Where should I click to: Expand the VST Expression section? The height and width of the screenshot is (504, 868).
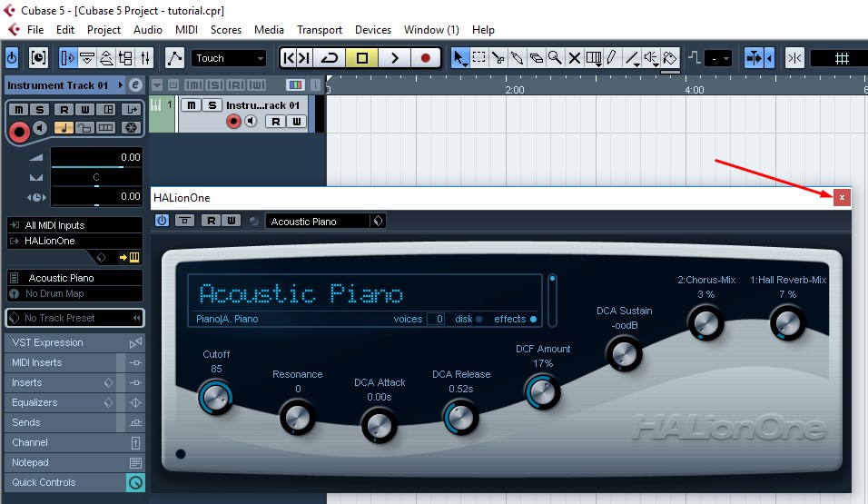click(x=74, y=342)
